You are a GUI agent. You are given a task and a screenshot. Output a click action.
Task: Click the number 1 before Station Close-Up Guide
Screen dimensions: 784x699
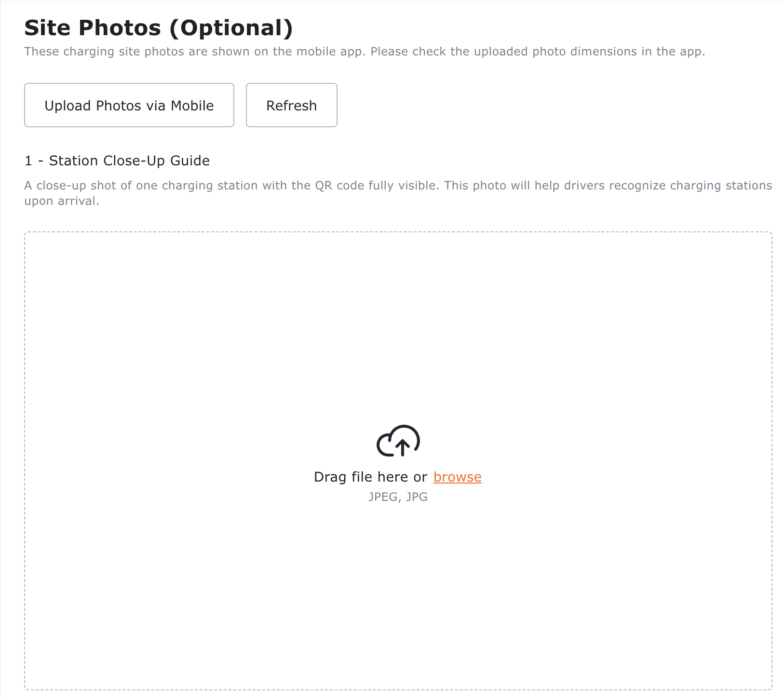(28, 161)
